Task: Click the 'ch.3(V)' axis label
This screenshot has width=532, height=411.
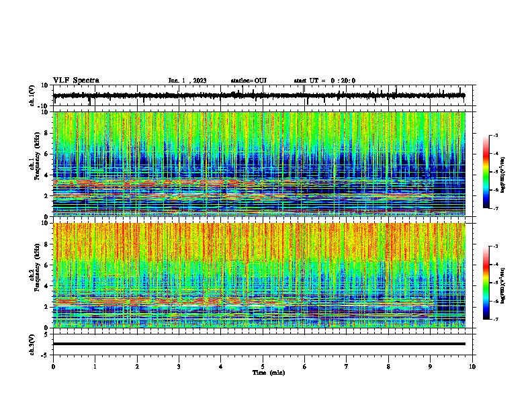Action: [x=32, y=345]
